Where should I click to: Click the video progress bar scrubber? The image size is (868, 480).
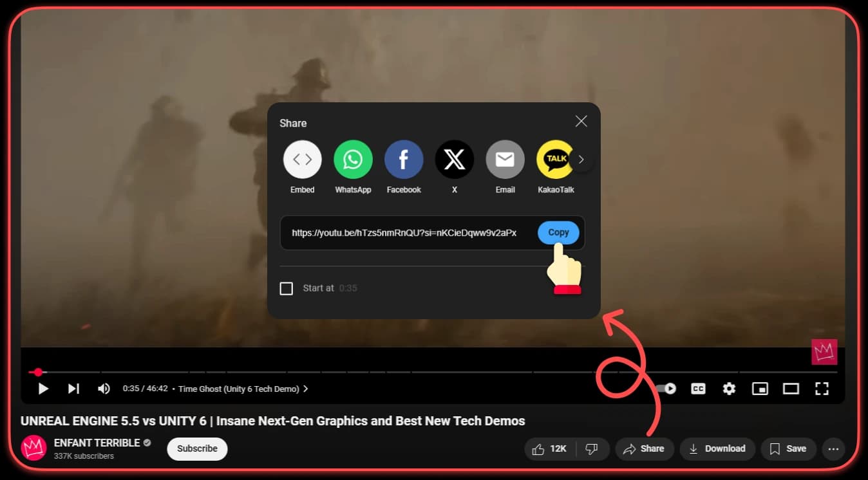pyautogui.click(x=39, y=372)
